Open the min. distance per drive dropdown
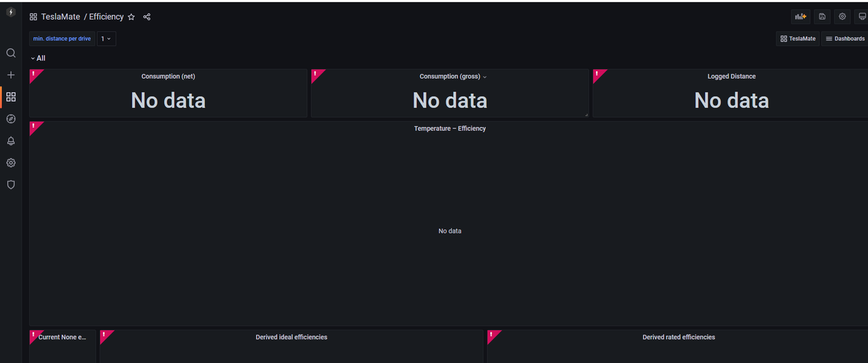 tap(106, 39)
